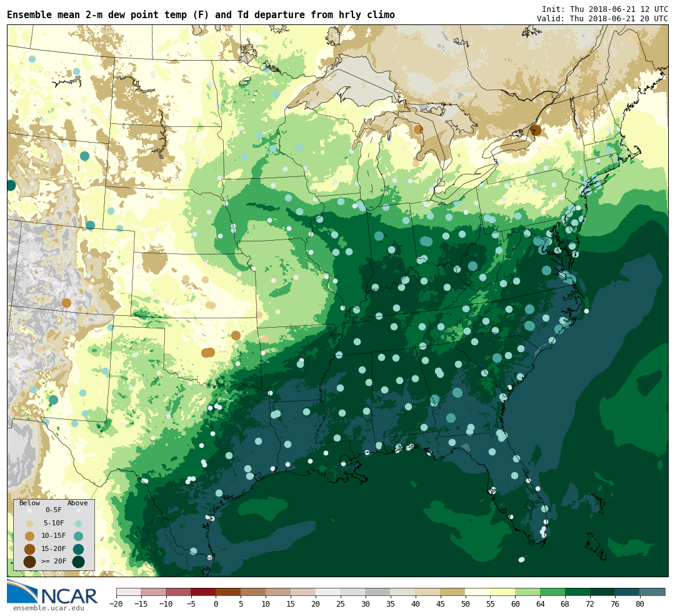Viewport: 675px width, 616px height.
Task: Click the 'Below' legend heading
Action: point(30,503)
